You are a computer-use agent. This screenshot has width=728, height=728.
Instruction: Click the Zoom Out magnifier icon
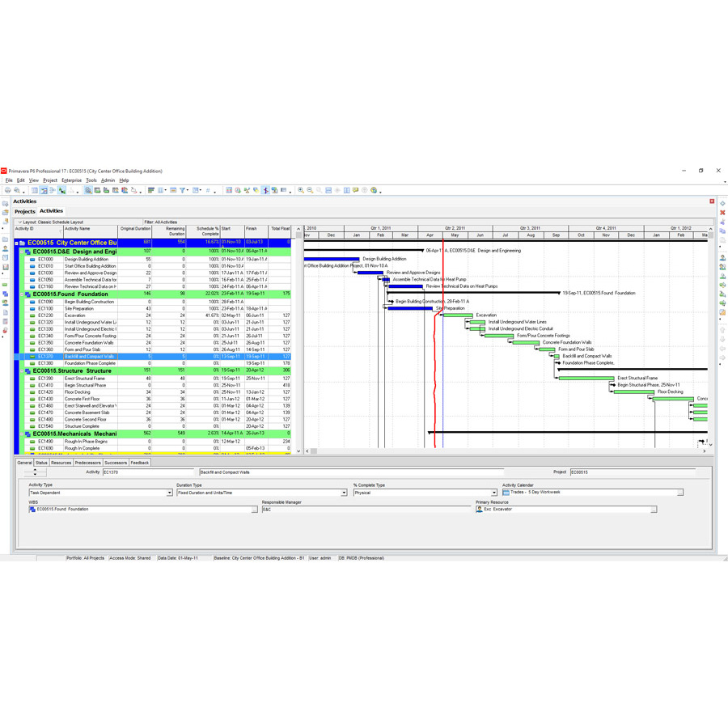click(x=309, y=190)
